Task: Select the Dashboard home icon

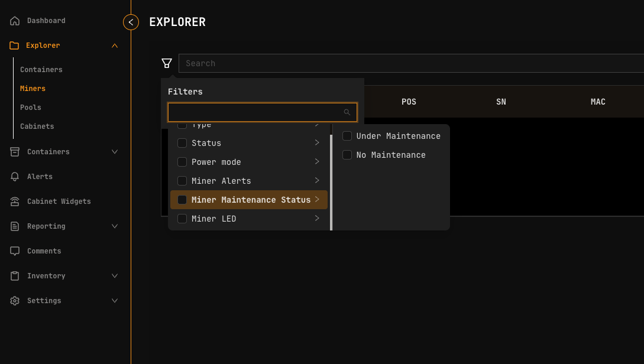Action: [x=14, y=20]
